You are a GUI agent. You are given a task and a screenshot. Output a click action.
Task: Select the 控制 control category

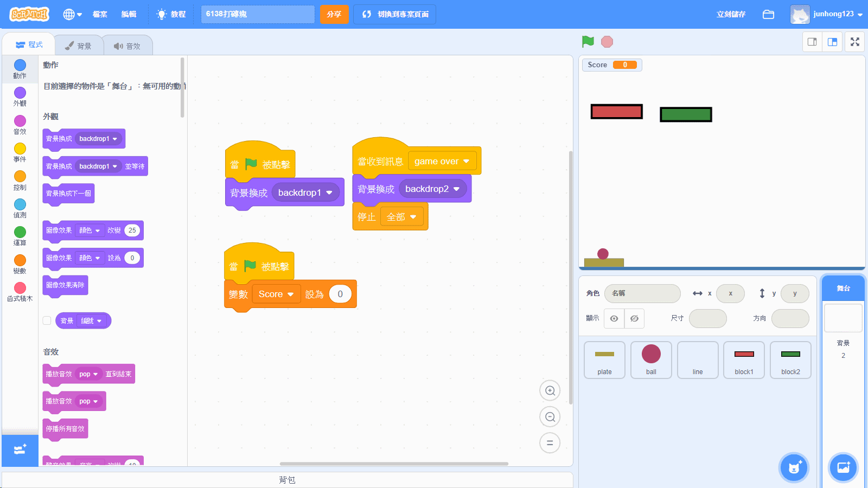20,181
